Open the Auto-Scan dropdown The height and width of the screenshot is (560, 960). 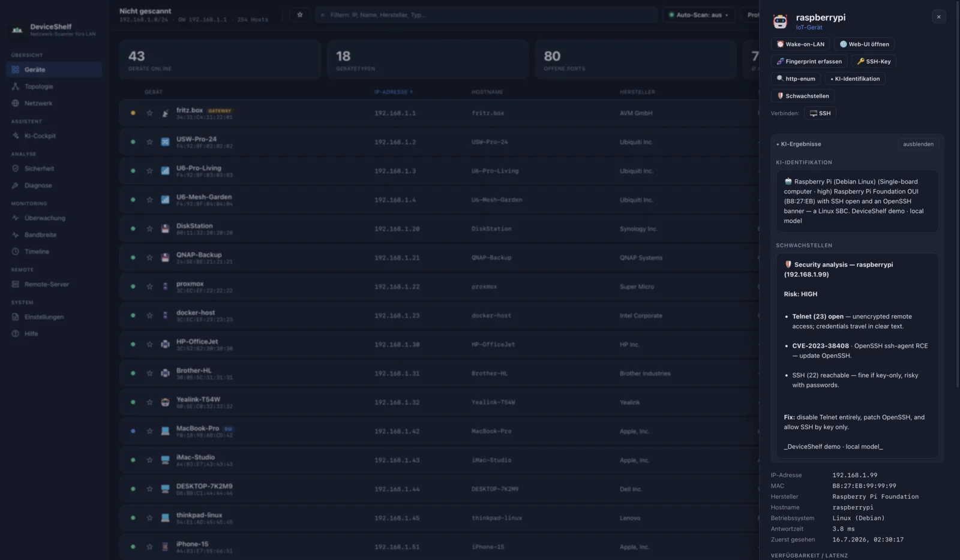click(699, 15)
